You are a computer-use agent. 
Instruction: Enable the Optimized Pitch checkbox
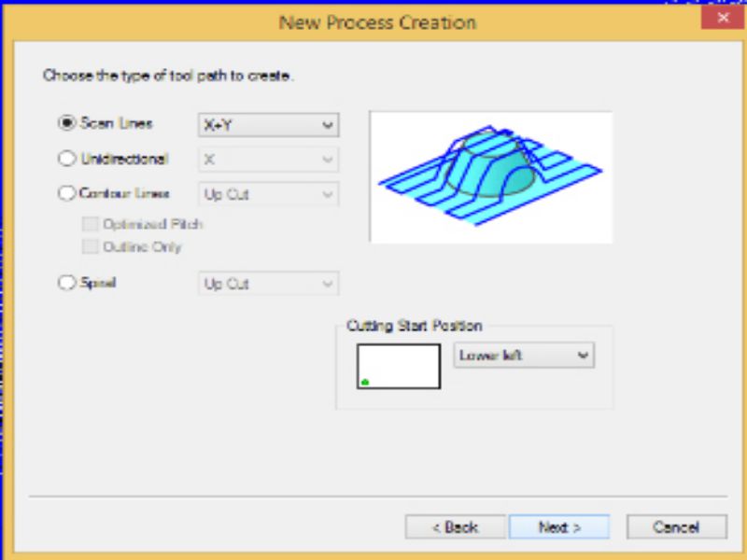[90, 224]
